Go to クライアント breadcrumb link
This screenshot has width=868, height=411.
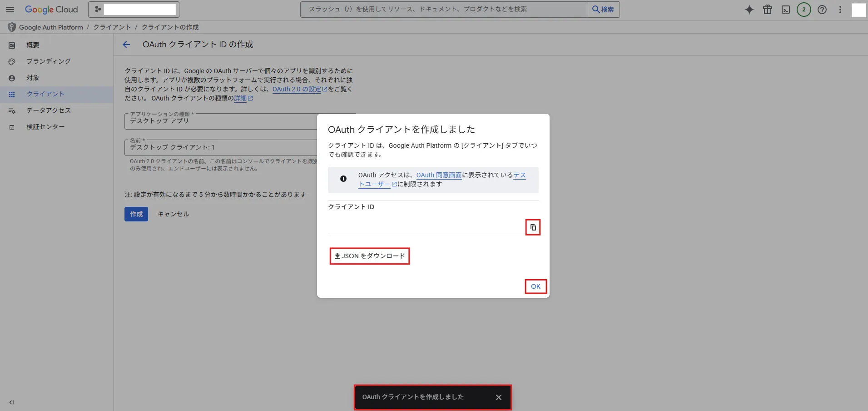(112, 27)
